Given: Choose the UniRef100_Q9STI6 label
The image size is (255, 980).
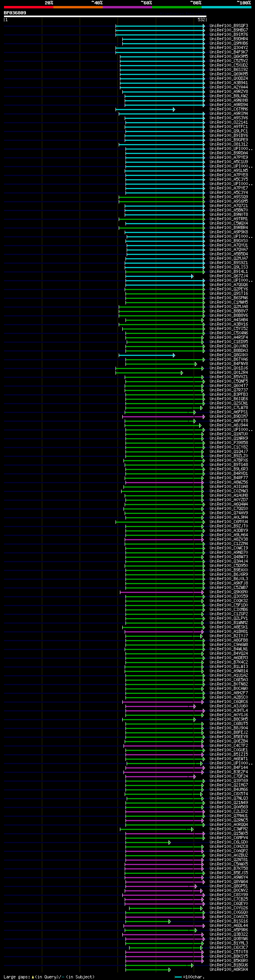Looking at the screenshot, I should [229, 294].
